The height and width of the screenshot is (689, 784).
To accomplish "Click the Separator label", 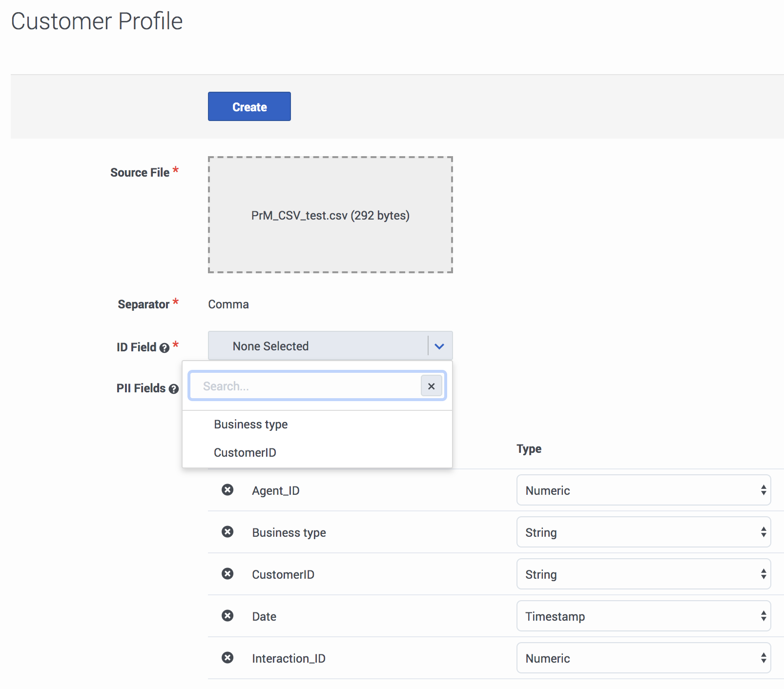I will pyautogui.click(x=144, y=304).
